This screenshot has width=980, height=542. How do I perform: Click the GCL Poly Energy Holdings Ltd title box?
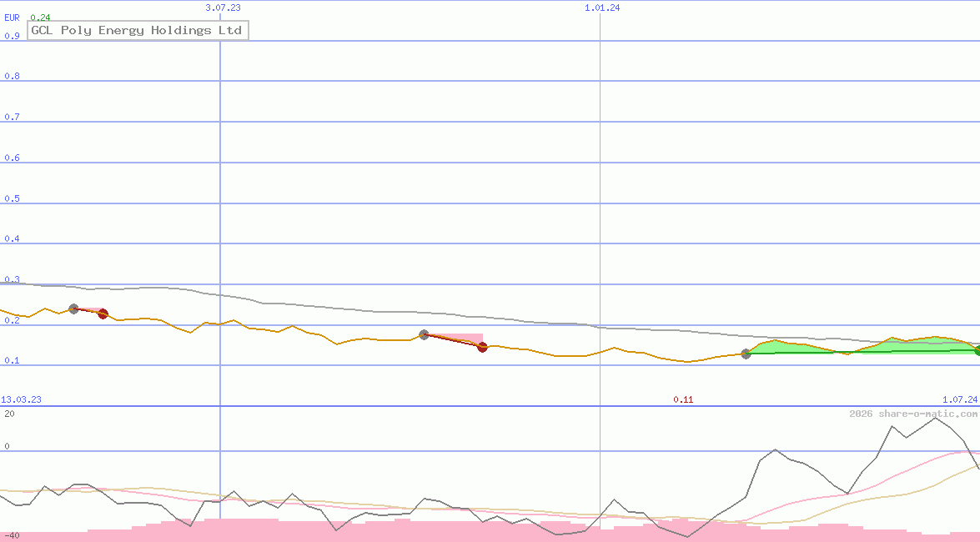(138, 30)
